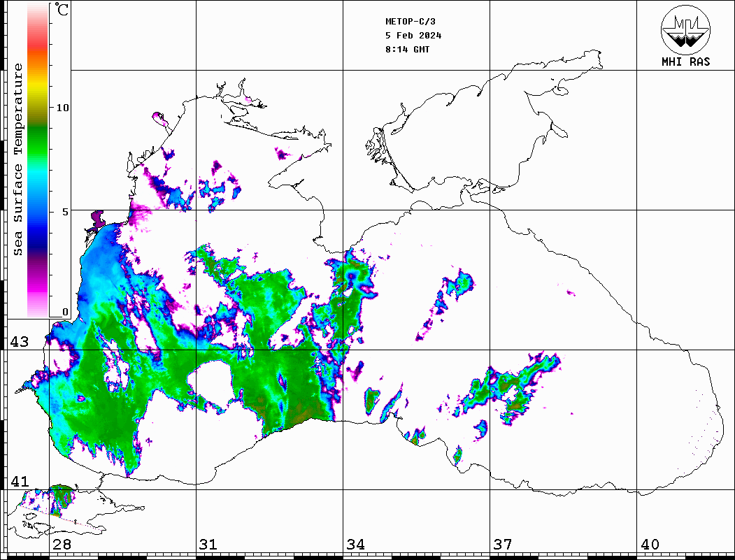Click the longitude label '28'

[62, 545]
